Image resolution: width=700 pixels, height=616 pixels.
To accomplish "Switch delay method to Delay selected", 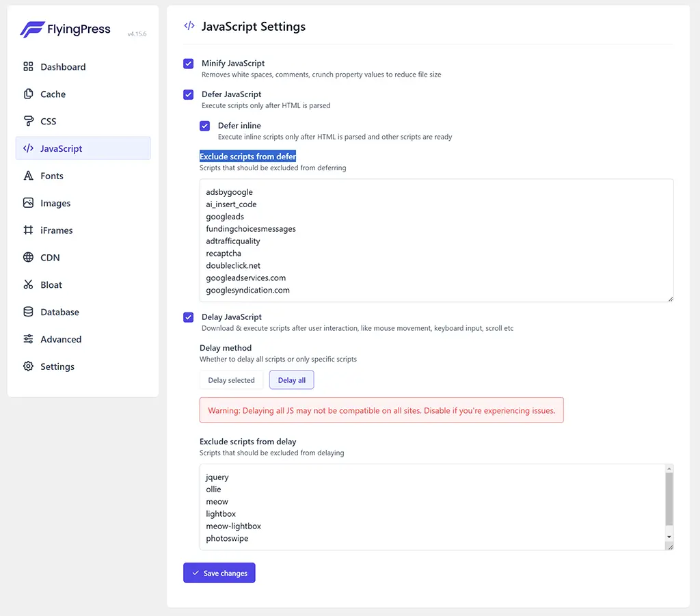I will pos(231,379).
